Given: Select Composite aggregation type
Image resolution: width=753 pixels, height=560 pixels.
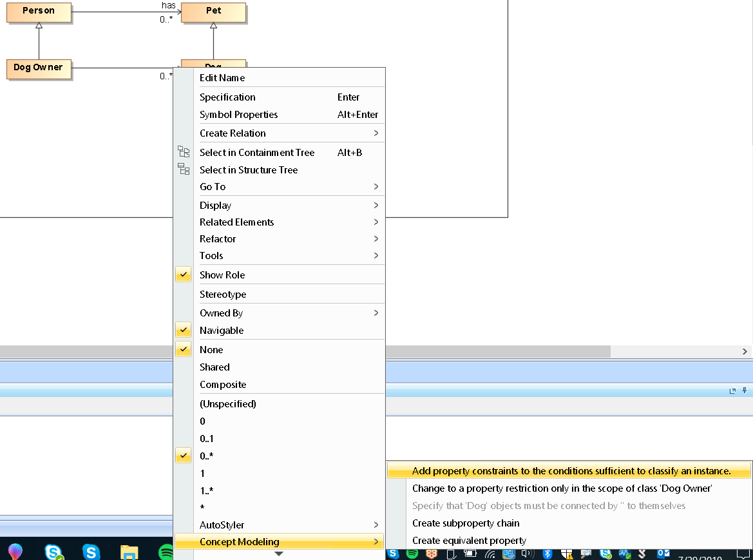Looking at the screenshot, I should pyautogui.click(x=223, y=385).
